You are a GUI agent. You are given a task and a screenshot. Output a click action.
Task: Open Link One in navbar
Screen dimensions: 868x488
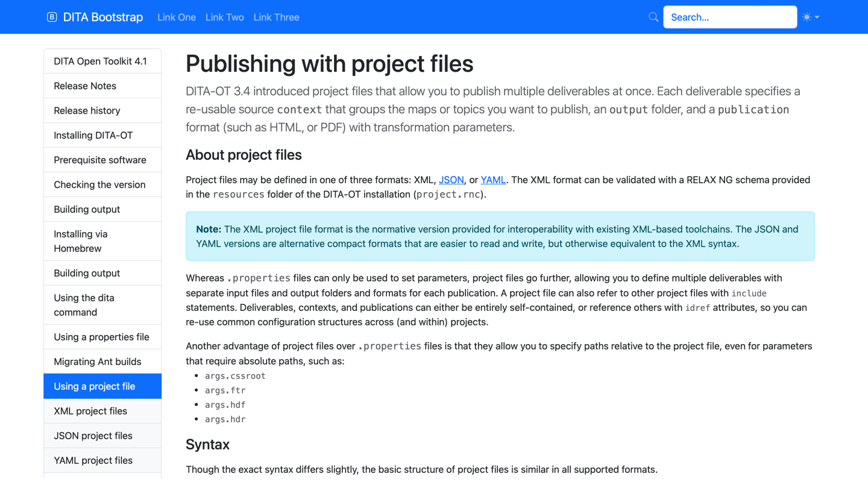[176, 17]
